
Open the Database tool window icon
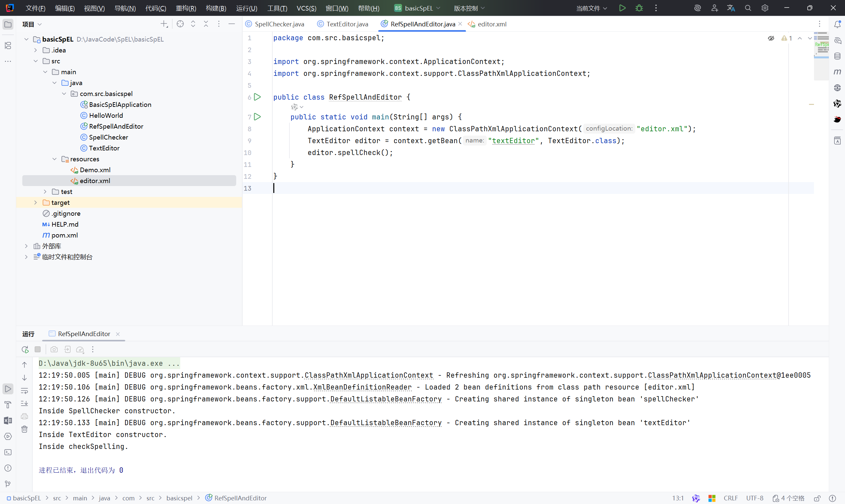[x=837, y=56]
